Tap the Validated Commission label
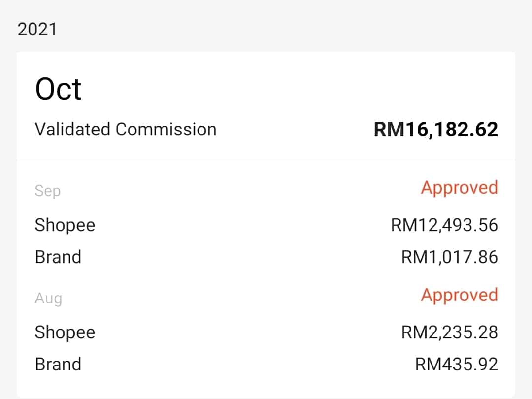Screen dimensions: 532x399 pyautogui.click(x=126, y=130)
